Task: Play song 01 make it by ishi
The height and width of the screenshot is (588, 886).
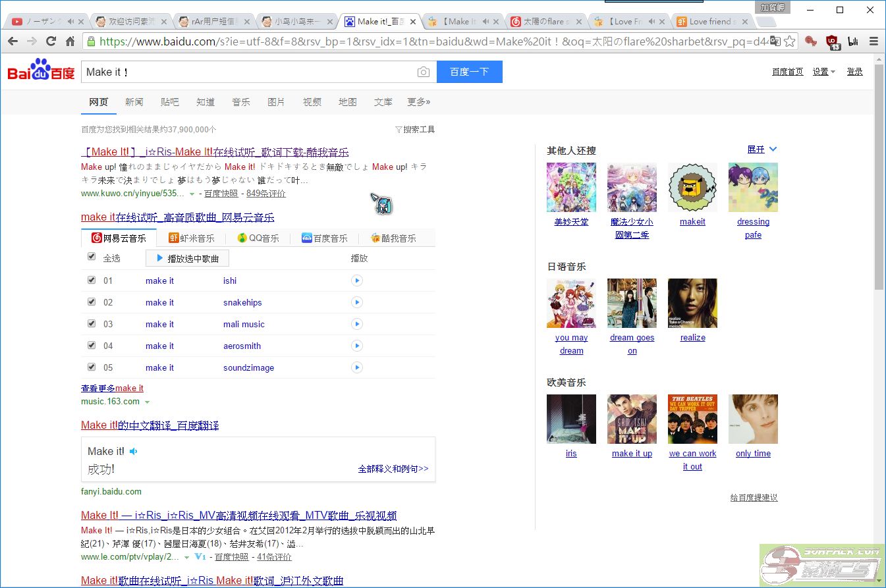Action: pyautogui.click(x=357, y=281)
